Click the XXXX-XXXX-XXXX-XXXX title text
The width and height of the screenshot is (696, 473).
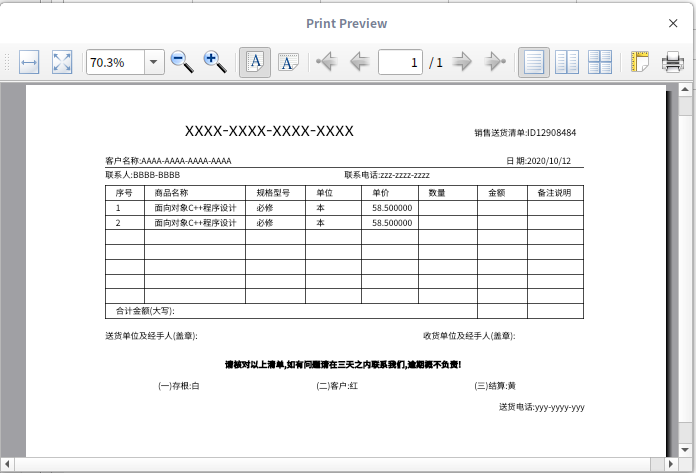[269, 131]
